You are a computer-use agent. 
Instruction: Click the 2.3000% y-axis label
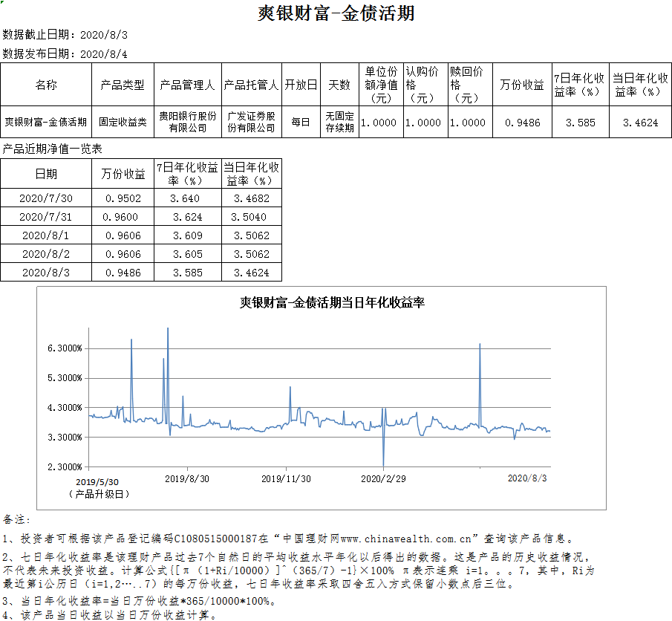point(65,466)
